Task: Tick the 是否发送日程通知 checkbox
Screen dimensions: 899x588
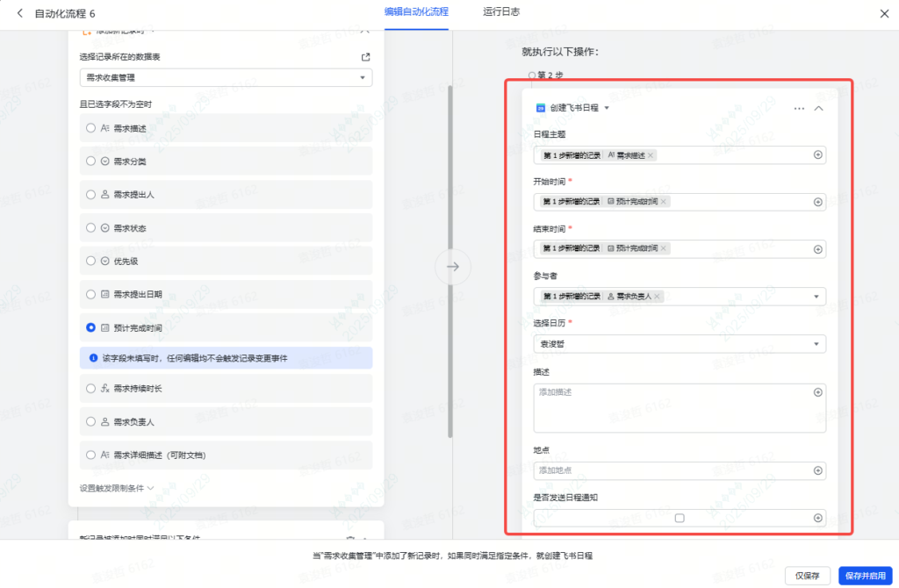Action: [679, 518]
